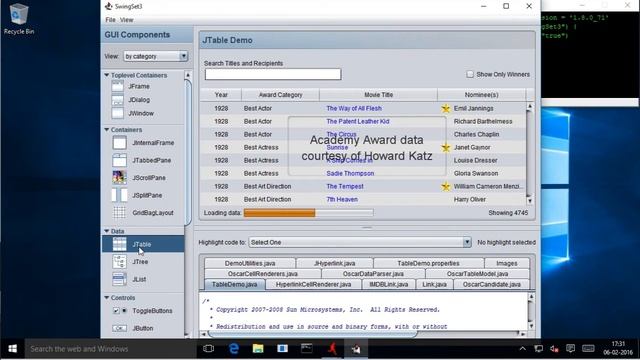This screenshot has height=360, width=640.
Task: Open Action Center notifications icon
Action: (x=570, y=349)
